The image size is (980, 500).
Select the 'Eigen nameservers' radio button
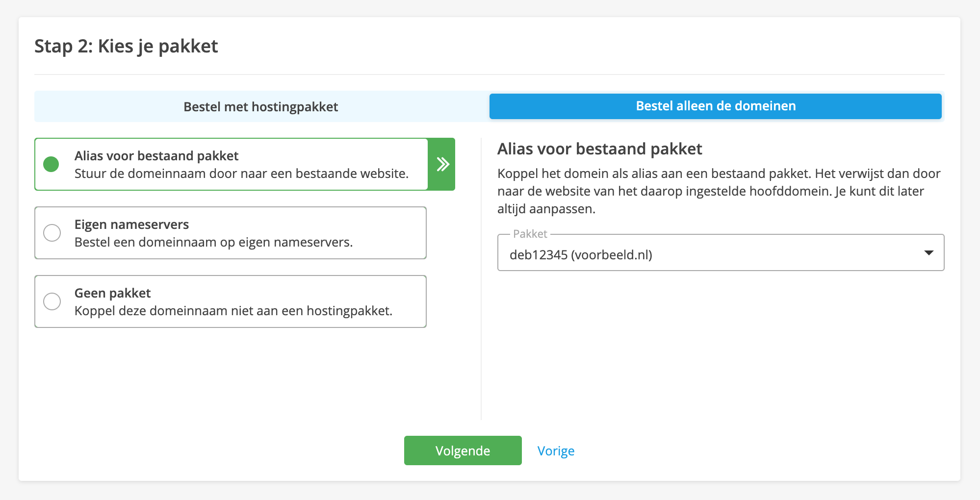point(52,233)
